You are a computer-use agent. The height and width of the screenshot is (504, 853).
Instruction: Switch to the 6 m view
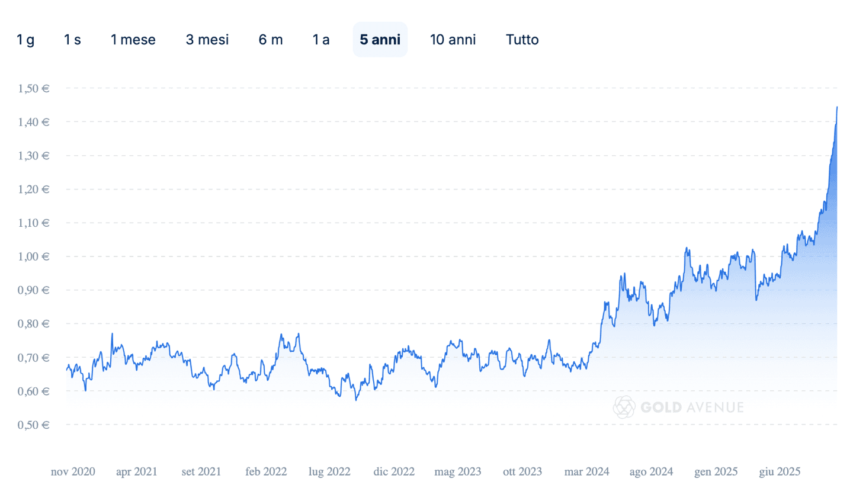click(271, 40)
